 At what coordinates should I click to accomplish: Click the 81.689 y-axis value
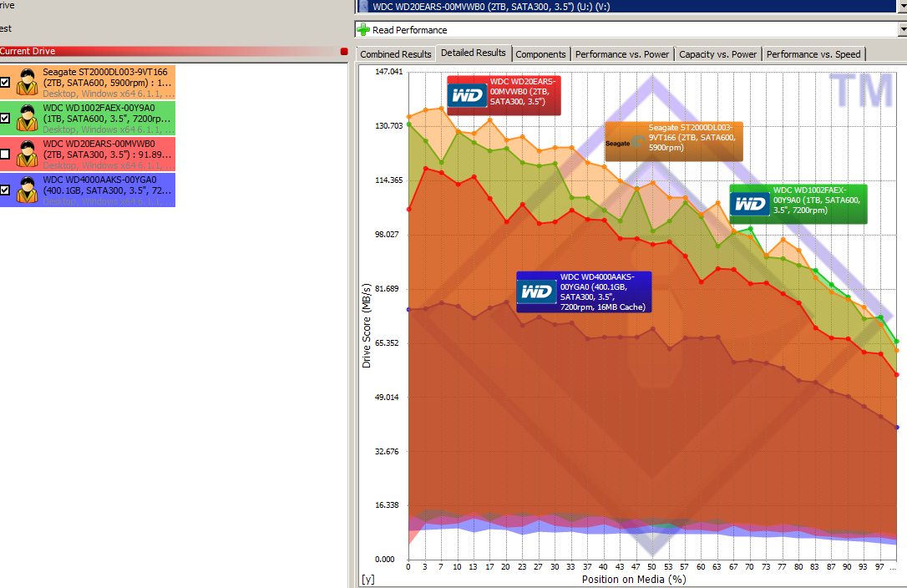click(x=387, y=288)
